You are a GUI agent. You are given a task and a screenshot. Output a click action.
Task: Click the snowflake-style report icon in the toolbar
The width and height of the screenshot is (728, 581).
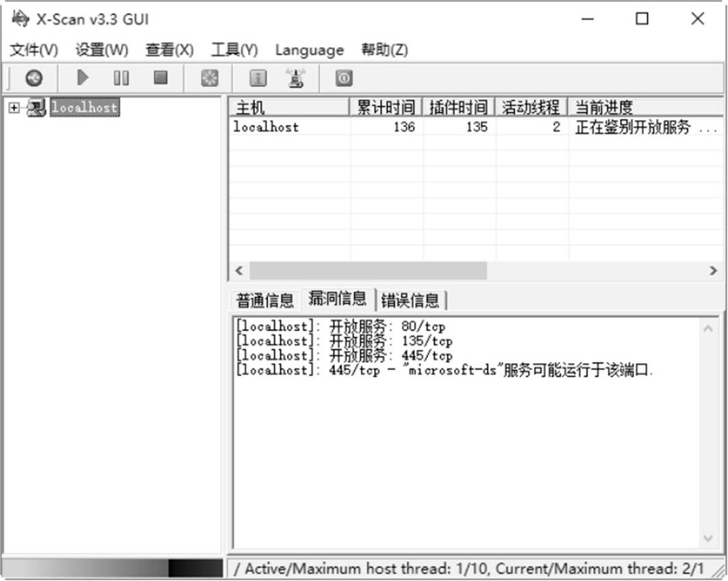tap(209, 78)
